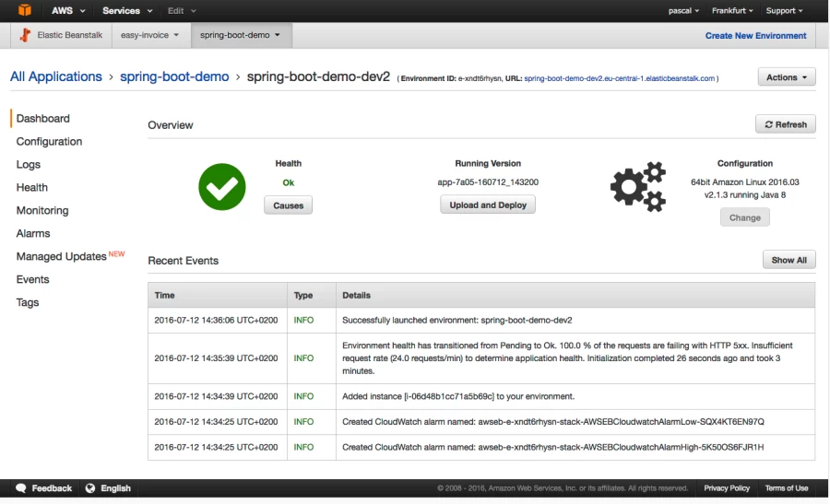Open Alarms in the sidebar

click(x=33, y=233)
